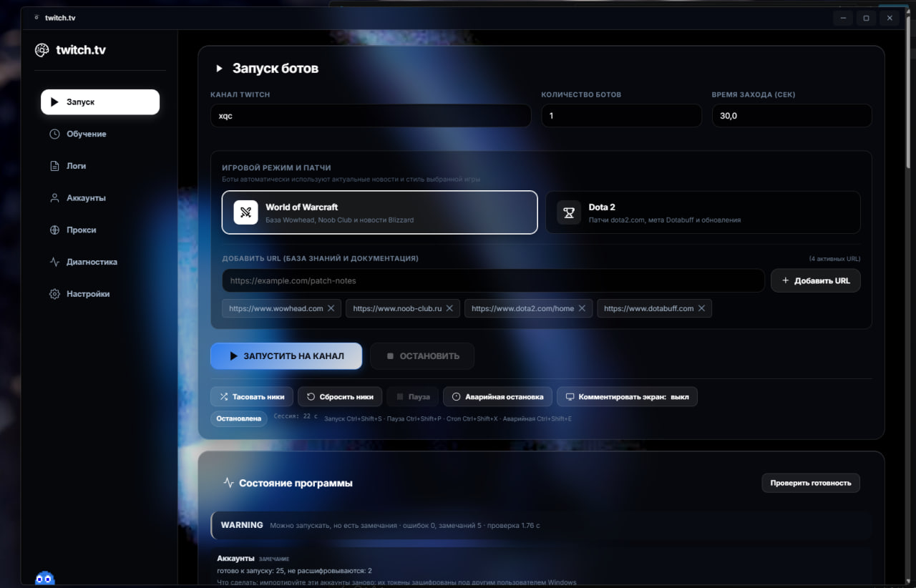Click the pulse icon beside Состояние программы
Image resolution: width=916 pixels, height=588 pixels.
228,483
